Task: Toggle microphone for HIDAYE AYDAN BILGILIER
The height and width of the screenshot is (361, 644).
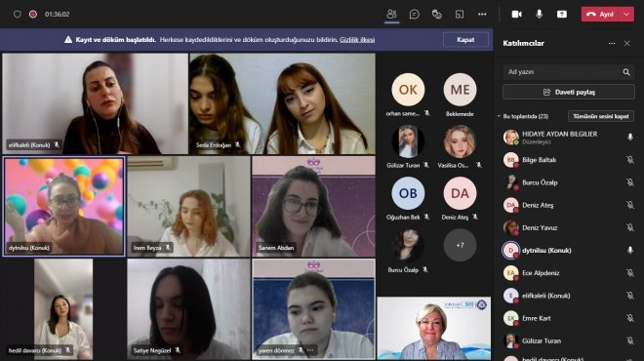Action: click(x=630, y=138)
